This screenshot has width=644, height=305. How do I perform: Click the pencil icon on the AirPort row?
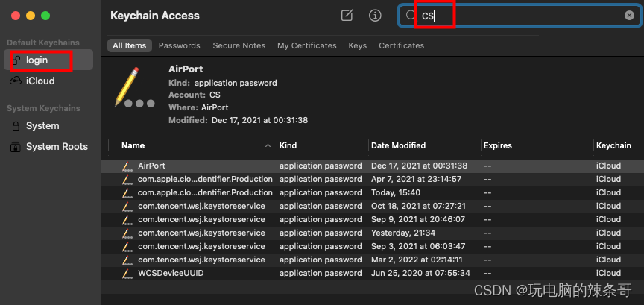(127, 166)
